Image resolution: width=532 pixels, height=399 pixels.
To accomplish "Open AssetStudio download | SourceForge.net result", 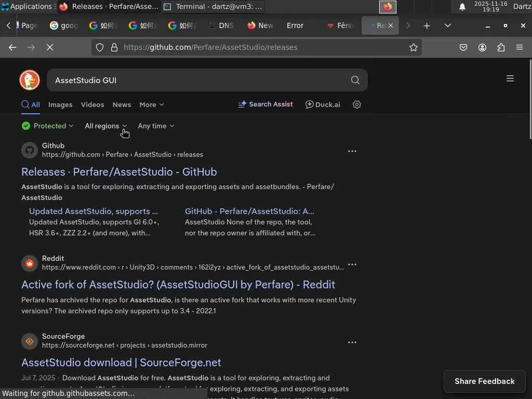I will click(x=121, y=363).
